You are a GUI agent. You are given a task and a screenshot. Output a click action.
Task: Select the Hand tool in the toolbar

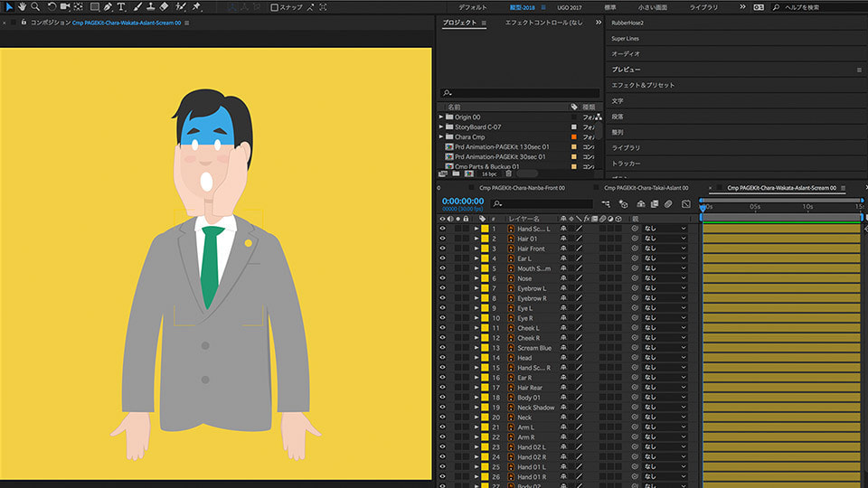(x=21, y=6)
